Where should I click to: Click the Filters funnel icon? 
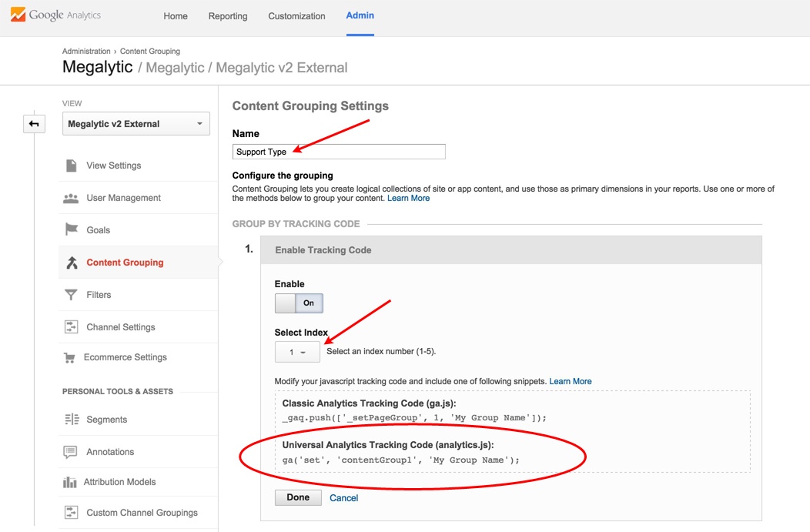click(72, 295)
